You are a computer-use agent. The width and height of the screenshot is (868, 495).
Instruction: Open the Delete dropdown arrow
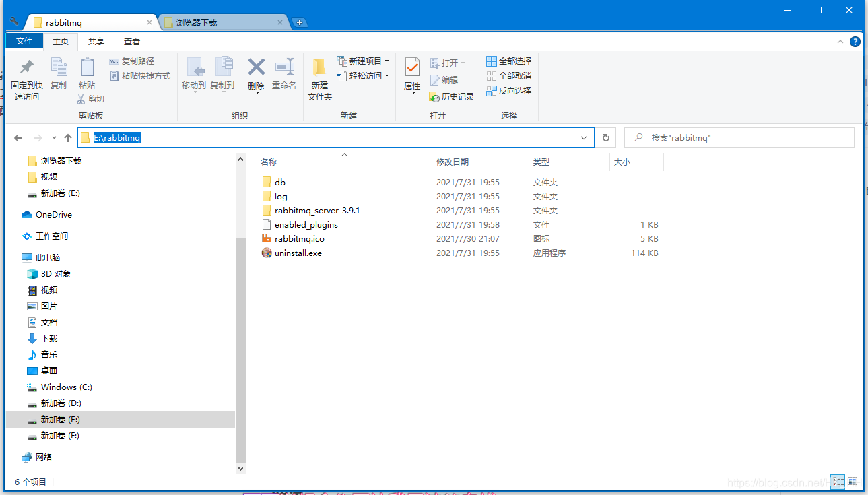pyautogui.click(x=256, y=93)
